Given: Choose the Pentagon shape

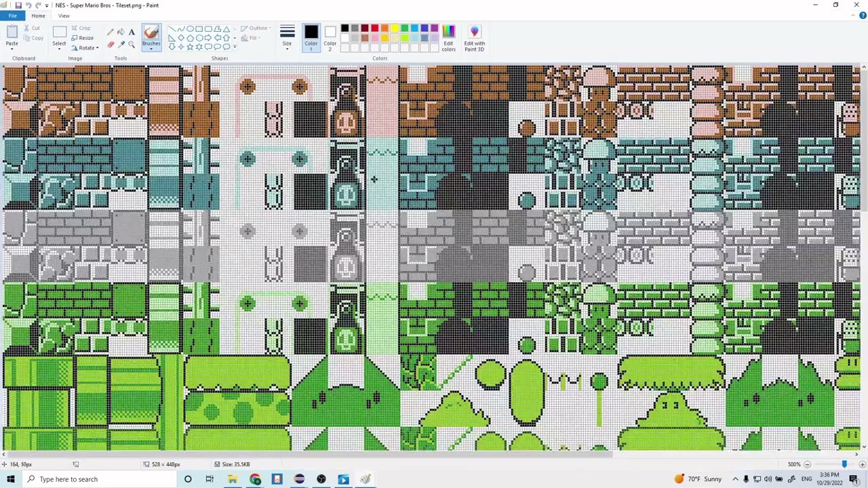Looking at the screenshot, I should [190, 38].
